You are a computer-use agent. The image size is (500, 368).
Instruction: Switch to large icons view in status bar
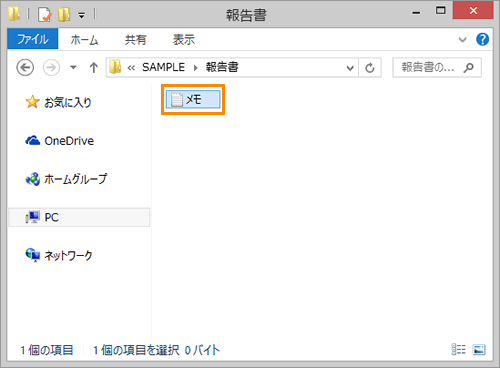479,350
